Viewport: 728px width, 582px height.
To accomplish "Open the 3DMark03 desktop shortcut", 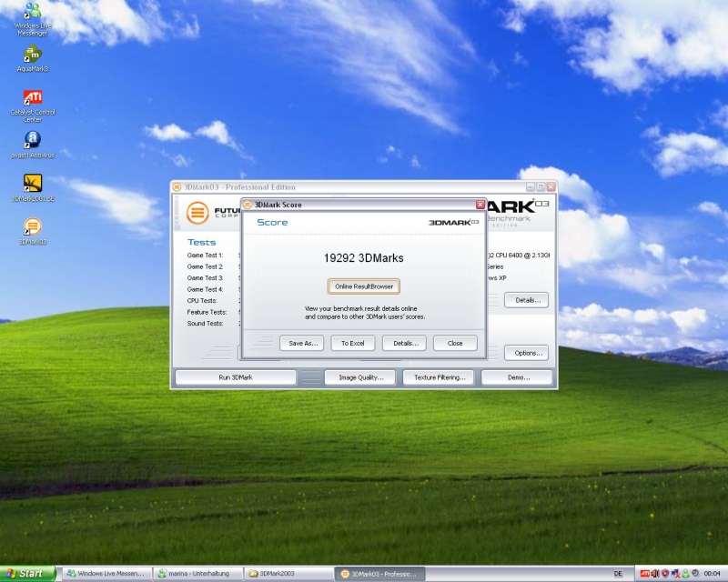I will (x=33, y=231).
